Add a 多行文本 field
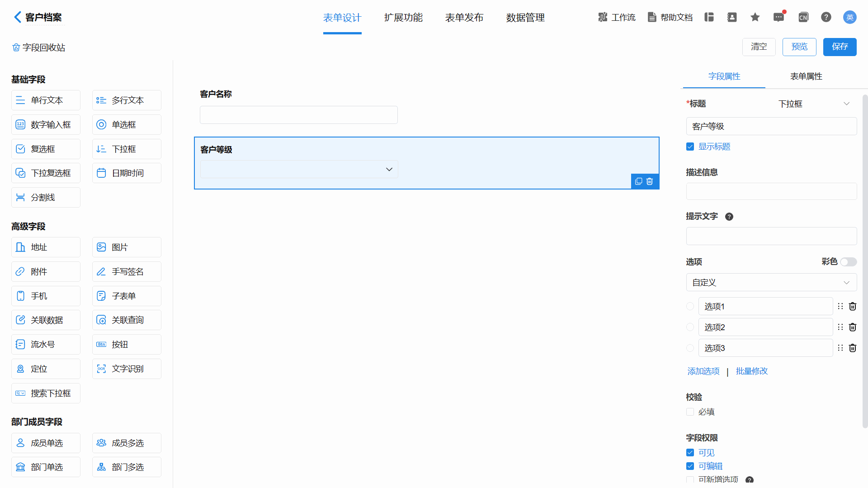 coord(127,100)
